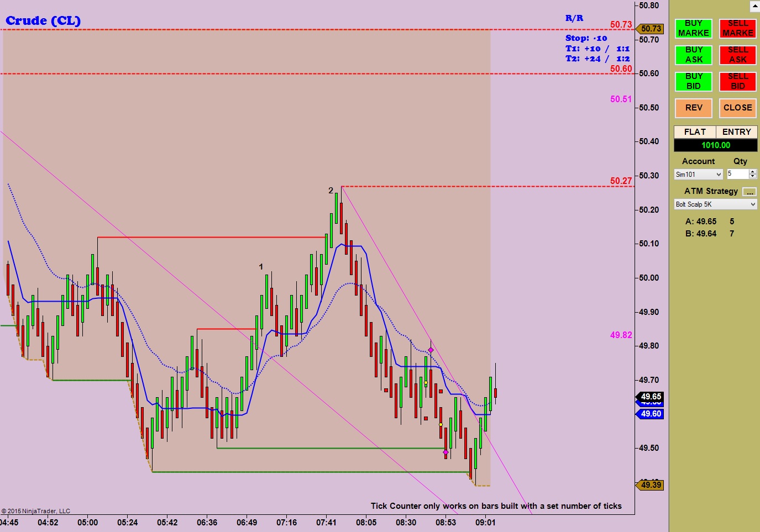Place order with BUY ASK
The image size is (760, 532).
pos(693,55)
